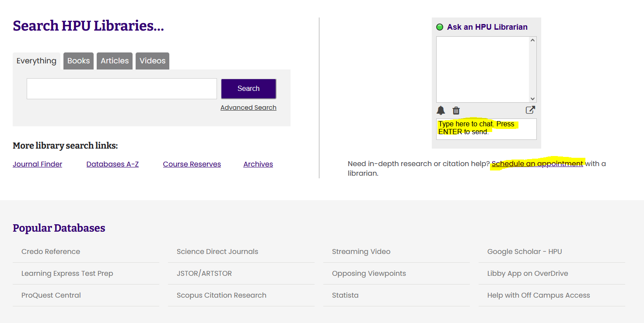Select the Everything tab

click(x=36, y=61)
